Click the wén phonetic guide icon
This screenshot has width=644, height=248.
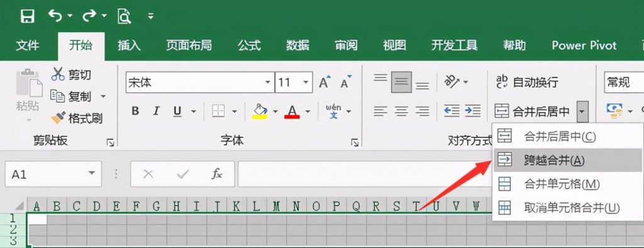click(x=333, y=111)
